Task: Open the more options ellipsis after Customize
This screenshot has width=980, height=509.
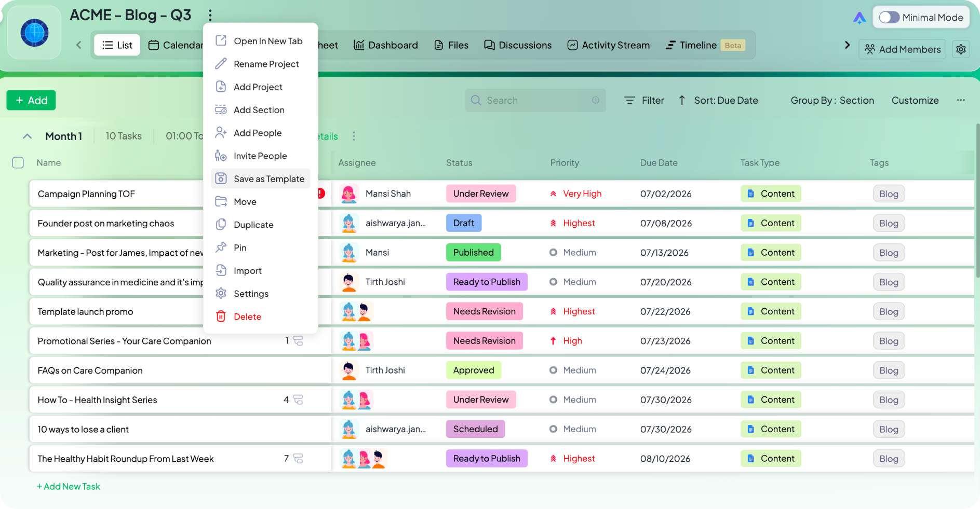Action: [x=961, y=100]
